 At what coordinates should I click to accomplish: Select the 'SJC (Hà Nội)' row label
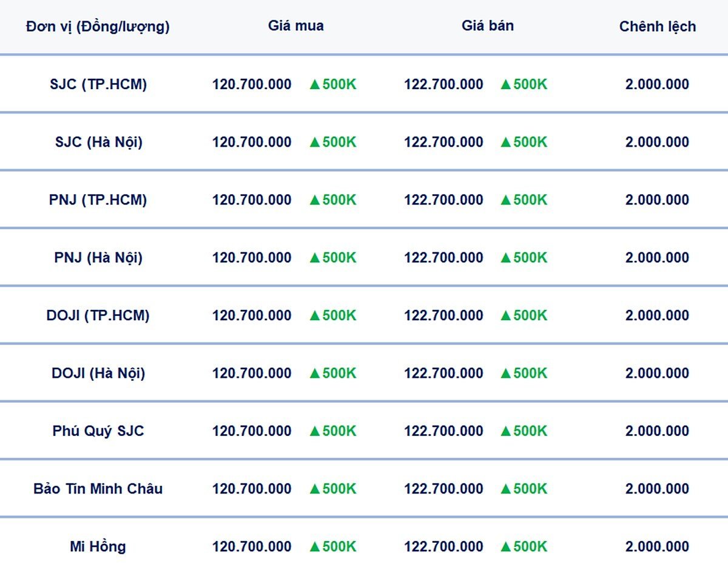point(98,142)
